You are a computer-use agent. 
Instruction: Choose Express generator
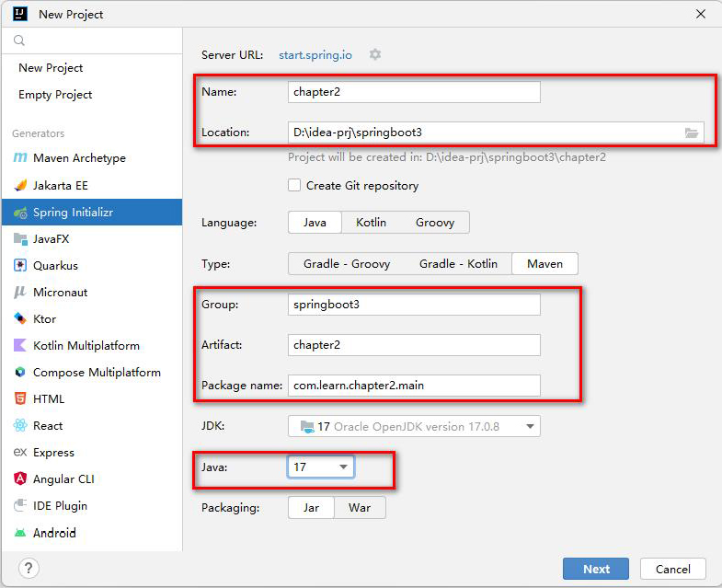[x=92, y=452]
